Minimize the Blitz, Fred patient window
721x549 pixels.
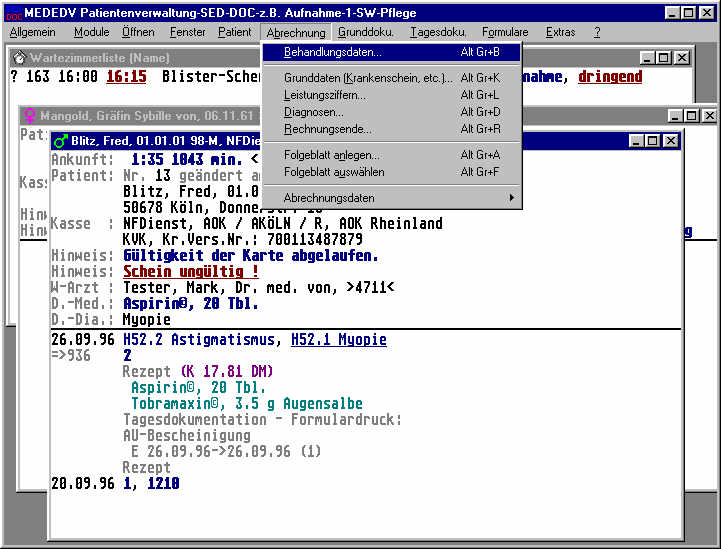[637, 141]
